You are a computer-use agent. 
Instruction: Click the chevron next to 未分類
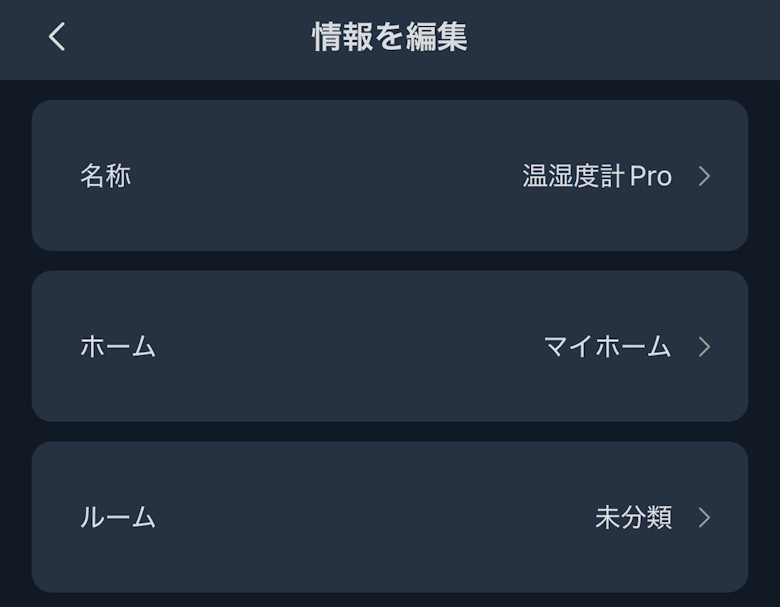point(704,517)
